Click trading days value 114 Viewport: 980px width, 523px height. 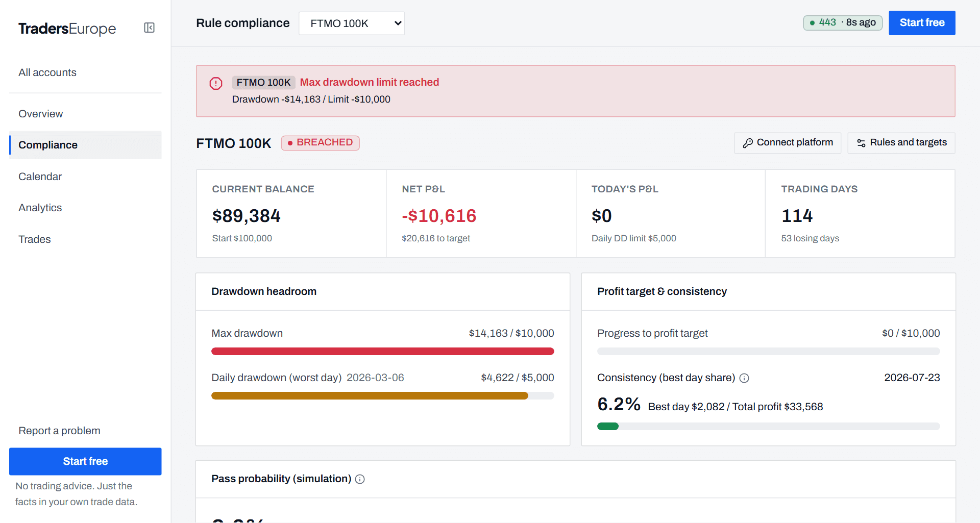[797, 216]
